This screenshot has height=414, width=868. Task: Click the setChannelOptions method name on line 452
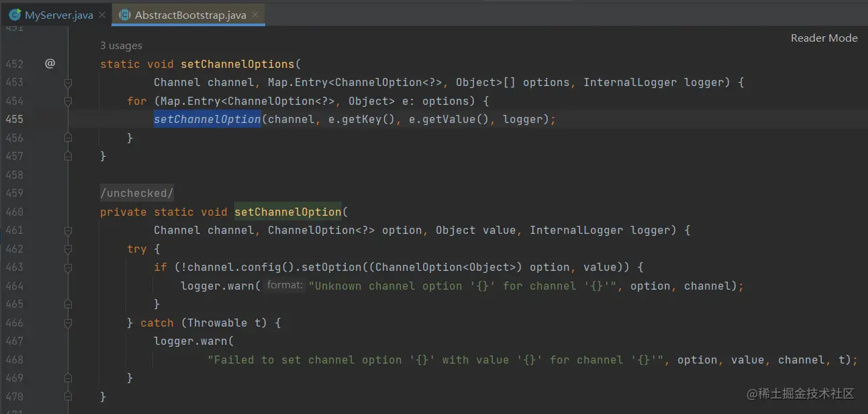click(238, 64)
